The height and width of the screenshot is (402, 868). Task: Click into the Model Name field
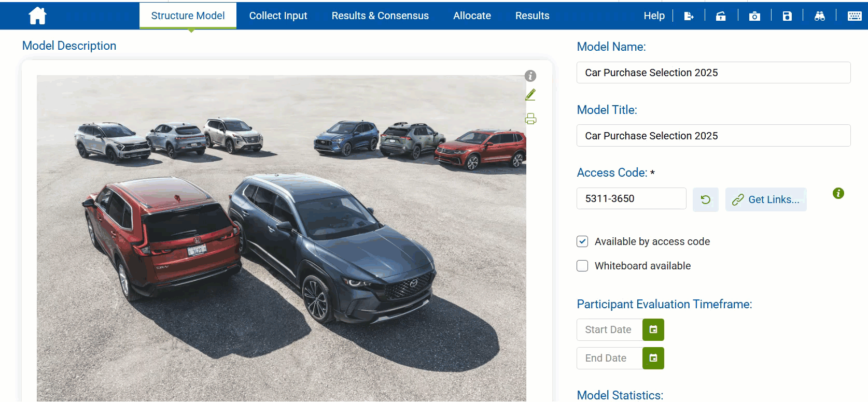click(713, 73)
